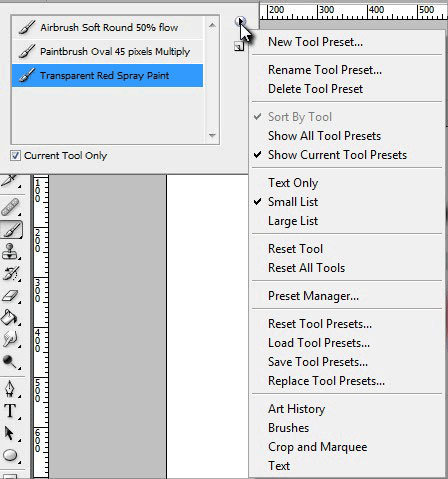This screenshot has width=448, height=479.
Task: Enable Show All Tool Presets option
Action: pos(324,136)
